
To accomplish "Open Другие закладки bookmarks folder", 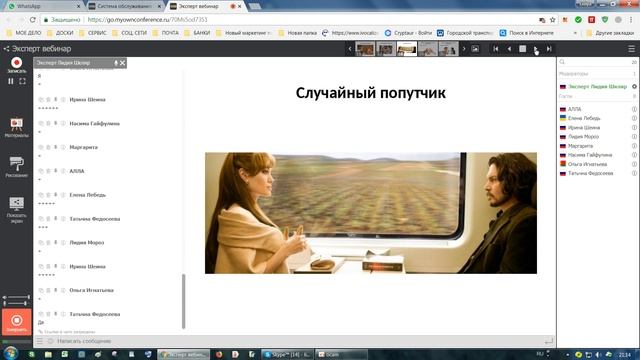I will [610, 33].
